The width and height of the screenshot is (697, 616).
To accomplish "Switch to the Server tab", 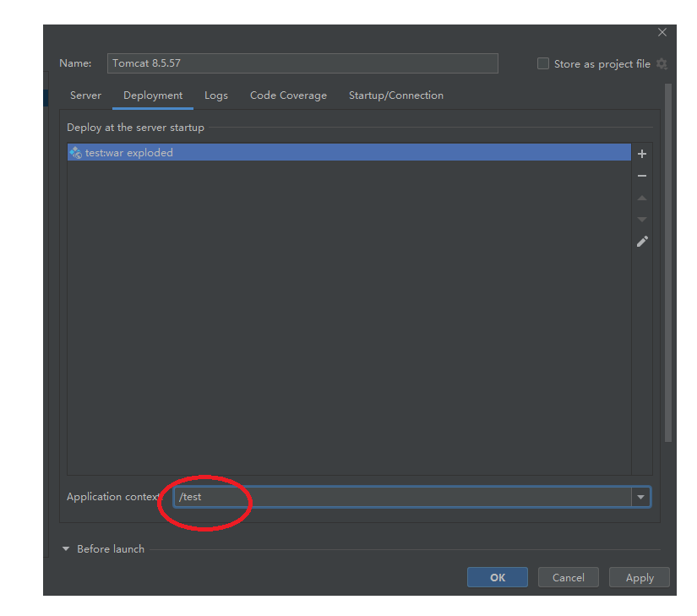I will (x=85, y=95).
